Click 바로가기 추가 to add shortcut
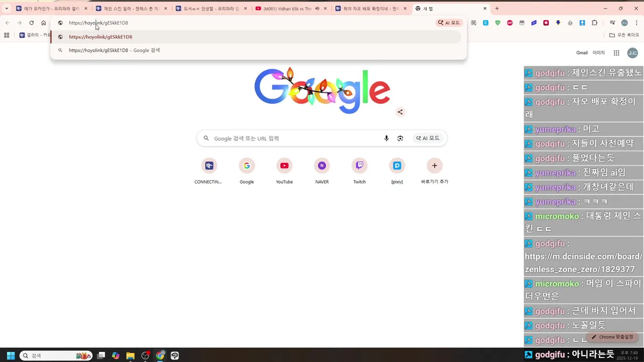This screenshot has width=644, height=362. click(435, 171)
